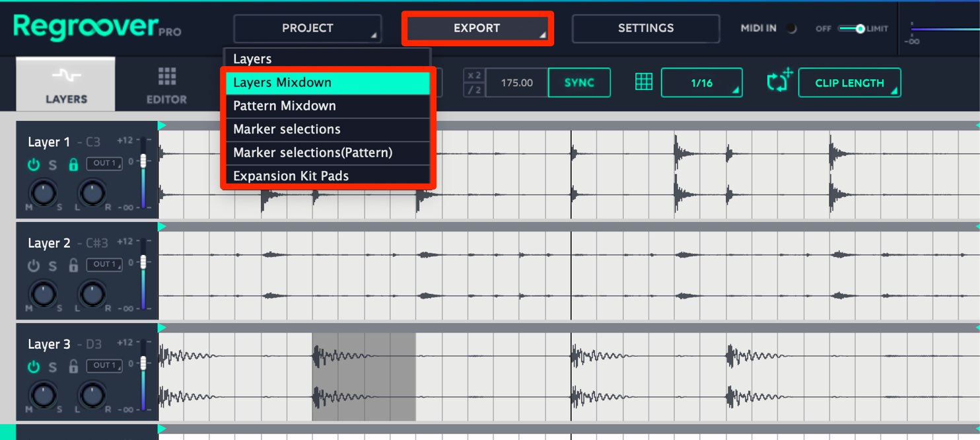Choose Layers in the export menu
Image resolution: width=980 pixels, height=440 pixels.
pyautogui.click(x=327, y=59)
